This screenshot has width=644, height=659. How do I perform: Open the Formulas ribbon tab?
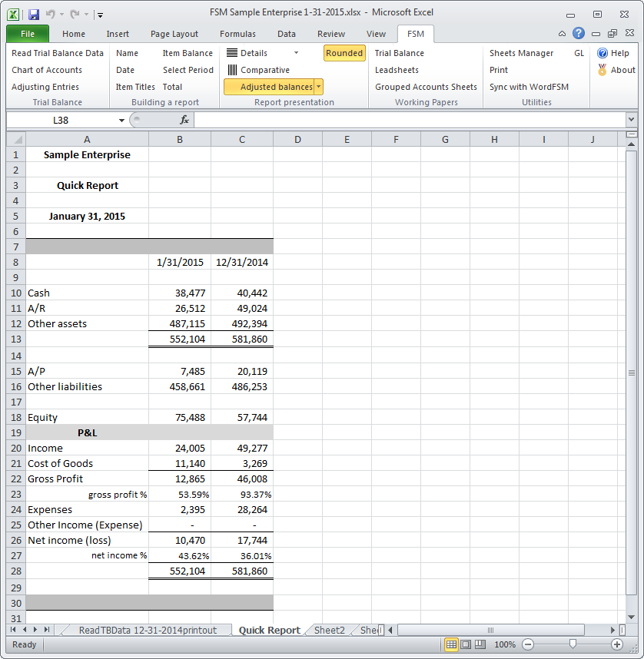pyautogui.click(x=237, y=34)
